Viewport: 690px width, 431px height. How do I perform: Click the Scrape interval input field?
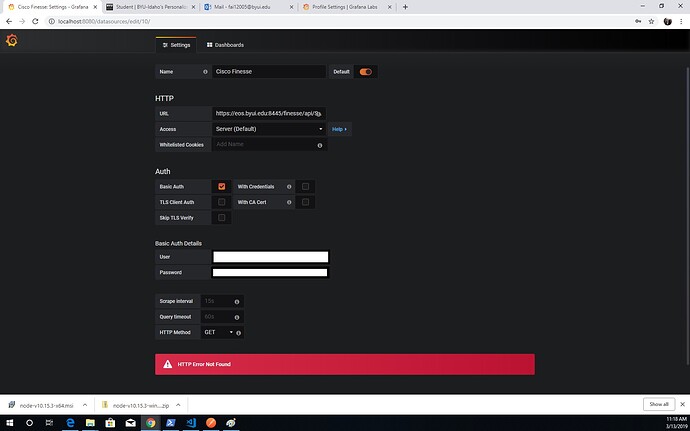[222, 301]
